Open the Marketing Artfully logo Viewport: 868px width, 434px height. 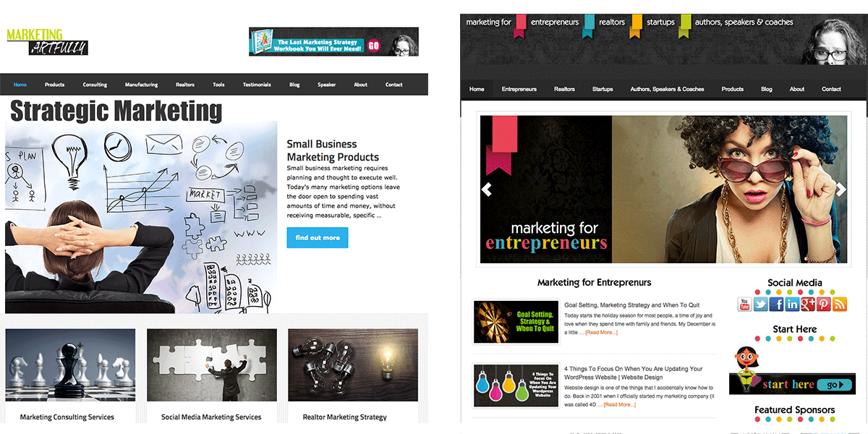(x=47, y=42)
